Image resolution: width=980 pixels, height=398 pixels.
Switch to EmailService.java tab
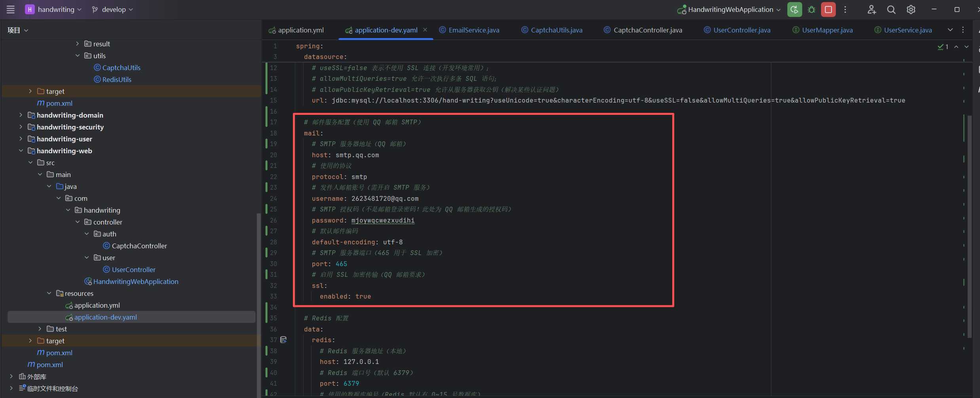(x=469, y=30)
